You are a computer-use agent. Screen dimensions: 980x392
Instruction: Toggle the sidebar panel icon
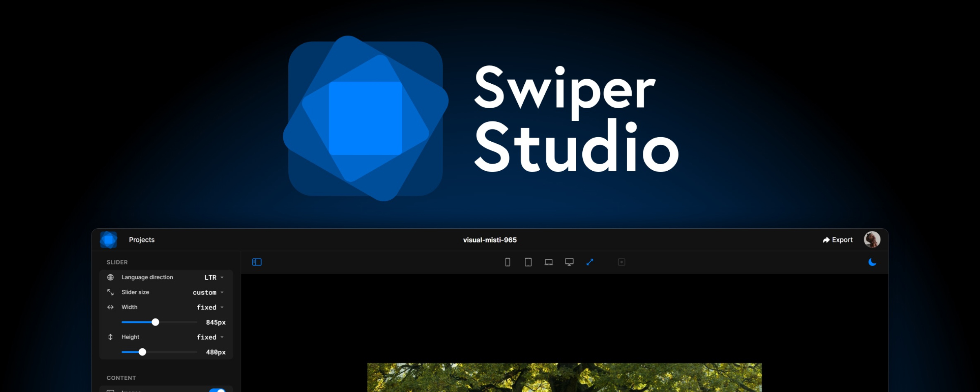[x=257, y=262]
